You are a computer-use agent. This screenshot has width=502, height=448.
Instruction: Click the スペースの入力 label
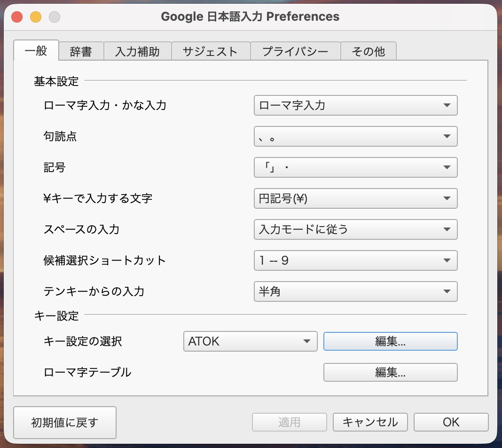point(82,229)
